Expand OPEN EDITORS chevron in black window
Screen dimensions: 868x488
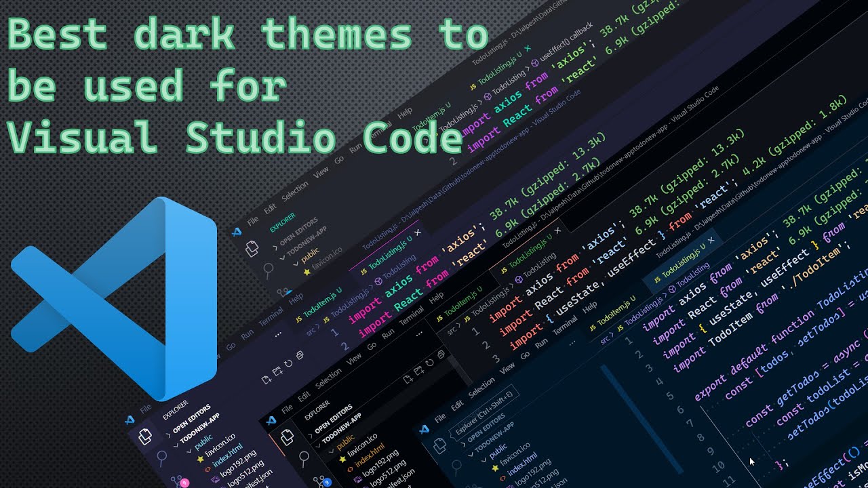click(311, 436)
